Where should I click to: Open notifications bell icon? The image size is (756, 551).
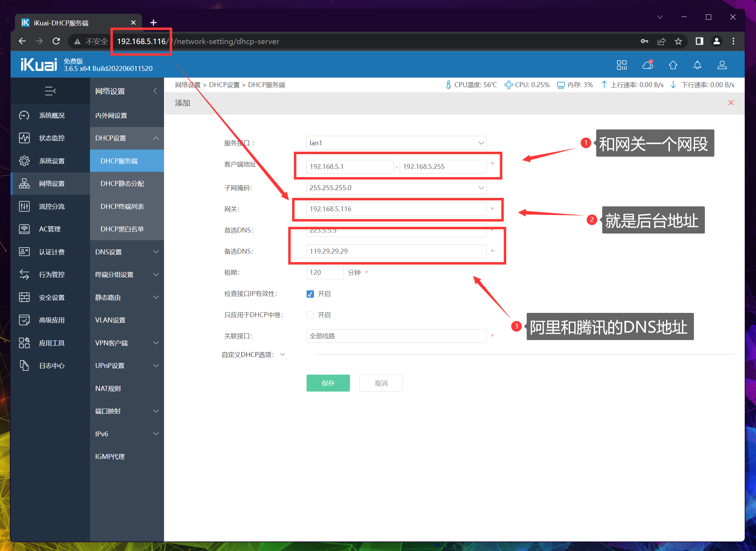[x=697, y=65]
